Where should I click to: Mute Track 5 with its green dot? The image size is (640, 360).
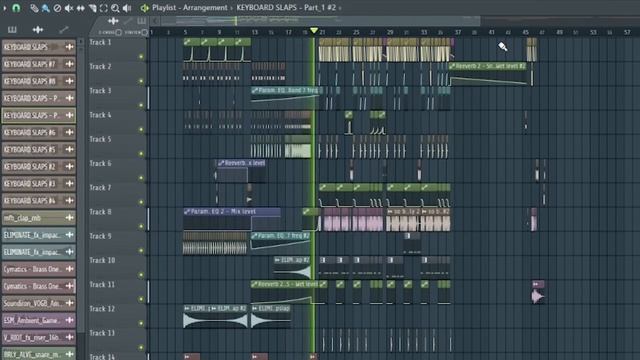[141, 153]
